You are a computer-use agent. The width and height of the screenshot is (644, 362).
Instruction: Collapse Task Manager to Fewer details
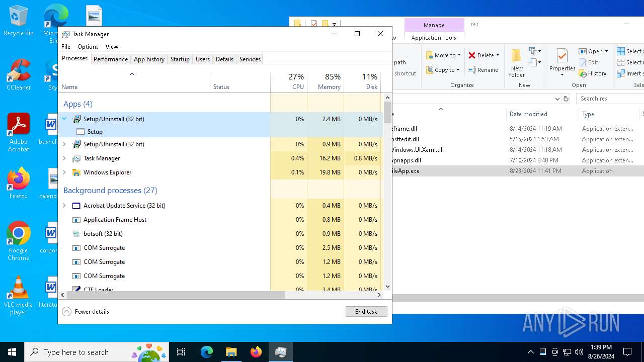[x=86, y=312]
